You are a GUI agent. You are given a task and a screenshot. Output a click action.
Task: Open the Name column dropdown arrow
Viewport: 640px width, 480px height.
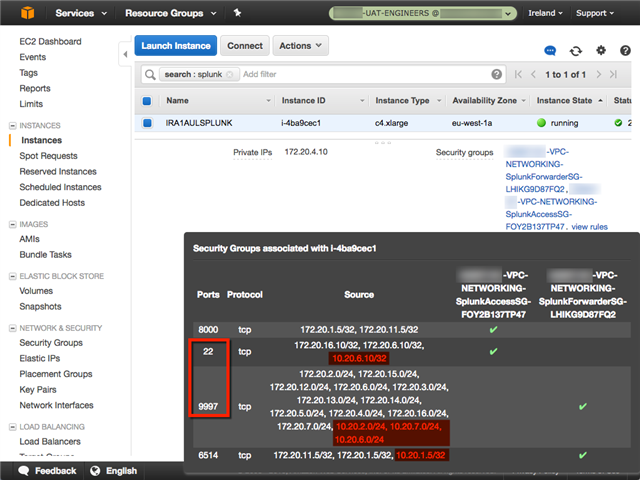click(x=268, y=101)
